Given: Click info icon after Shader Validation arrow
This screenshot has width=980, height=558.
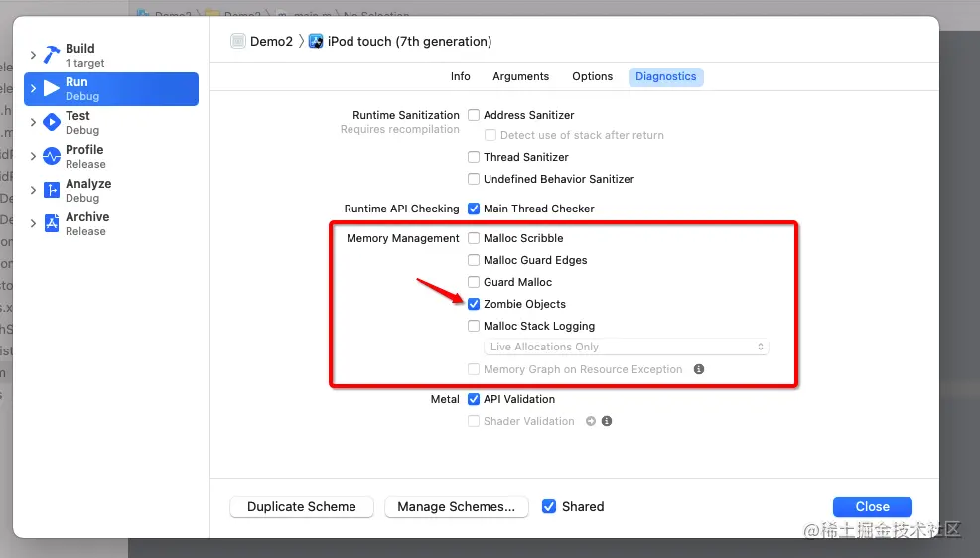Looking at the screenshot, I should pyautogui.click(x=607, y=421).
